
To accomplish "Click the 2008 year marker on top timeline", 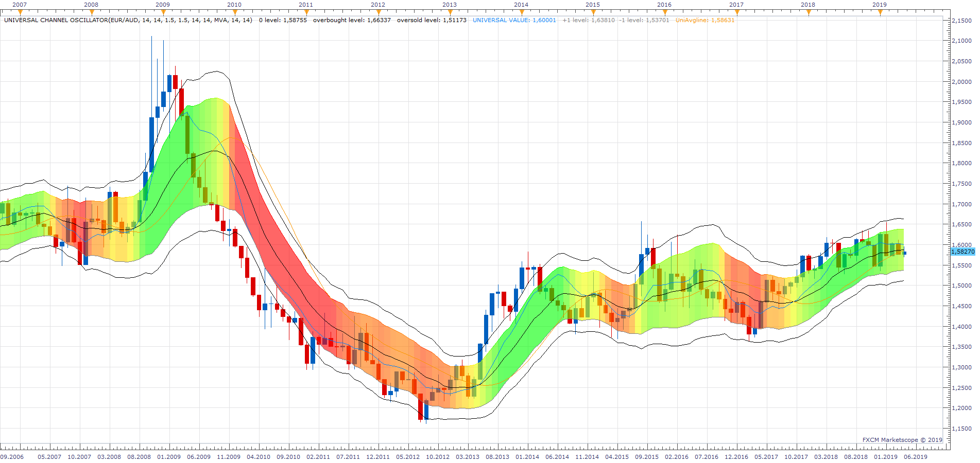I will (91, 5).
